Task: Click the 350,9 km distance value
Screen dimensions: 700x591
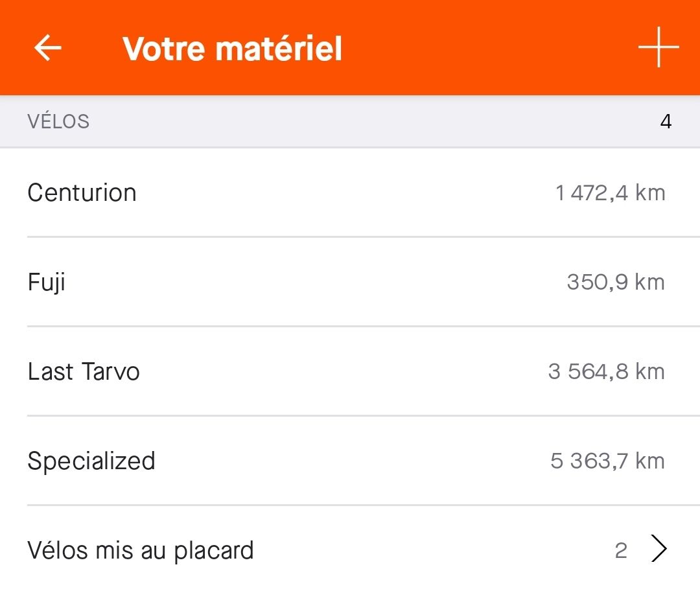Action: coord(616,283)
